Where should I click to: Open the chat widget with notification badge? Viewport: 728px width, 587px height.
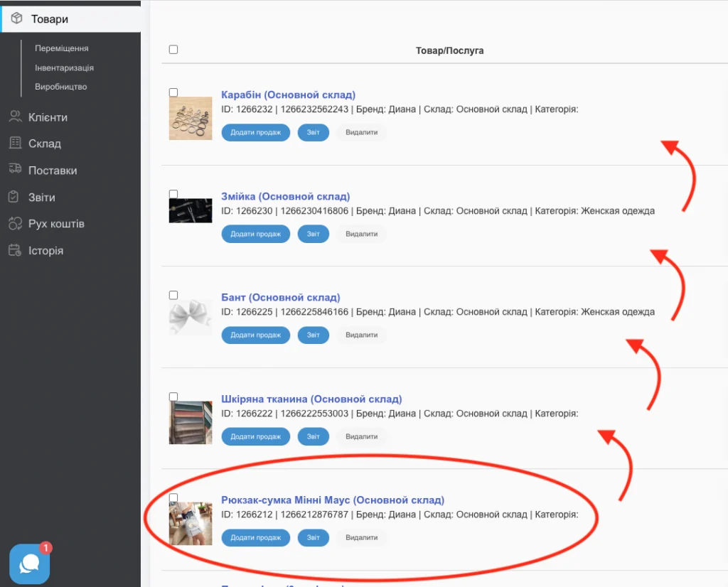coord(30,564)
